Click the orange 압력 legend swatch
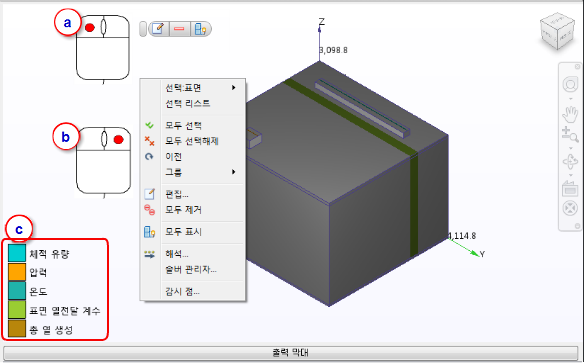 17,272
